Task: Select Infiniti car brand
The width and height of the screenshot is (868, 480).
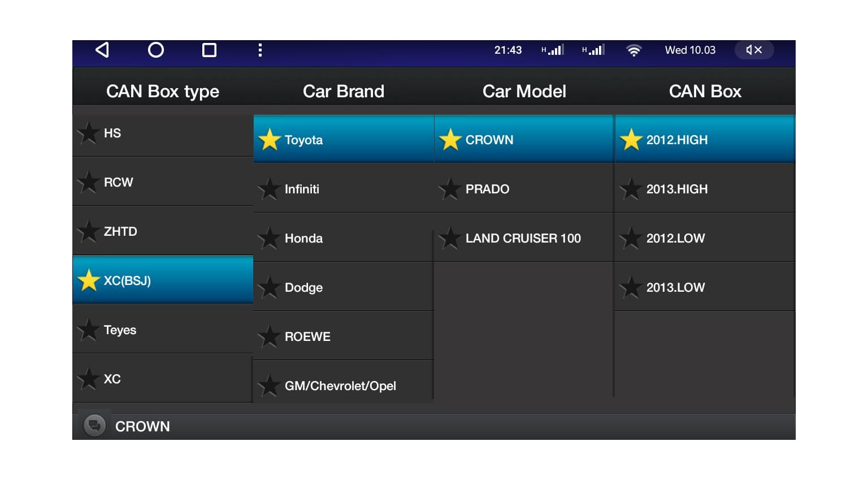Action: tap(343, 189)
